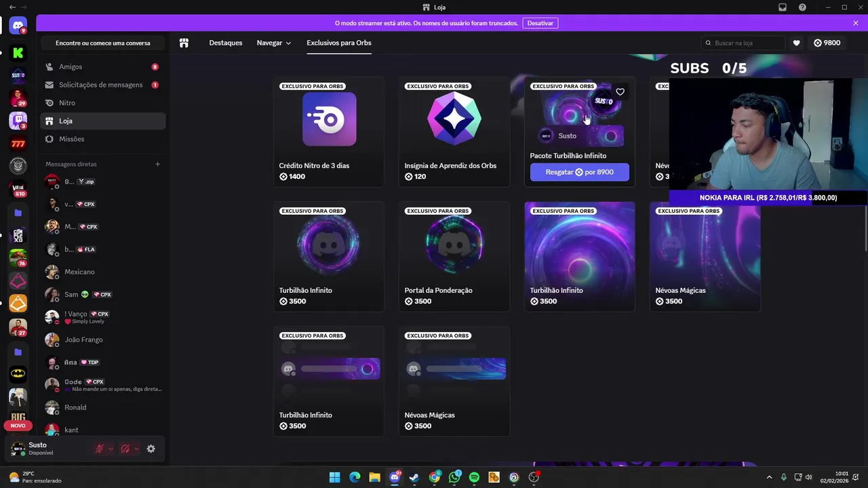868x488 pixels.
Task: Open user settings gear
Action: point(151,449)
